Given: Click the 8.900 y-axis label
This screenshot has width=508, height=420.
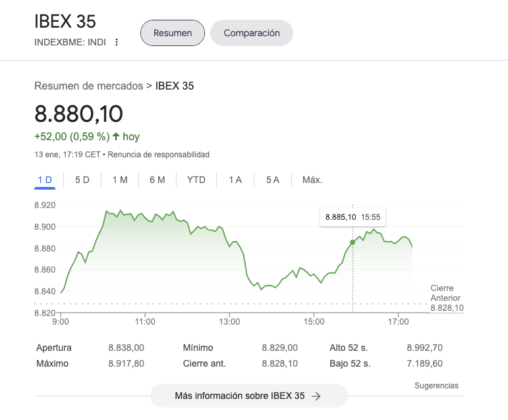Looking at the screenshot, I should click(x=45, y=227).
